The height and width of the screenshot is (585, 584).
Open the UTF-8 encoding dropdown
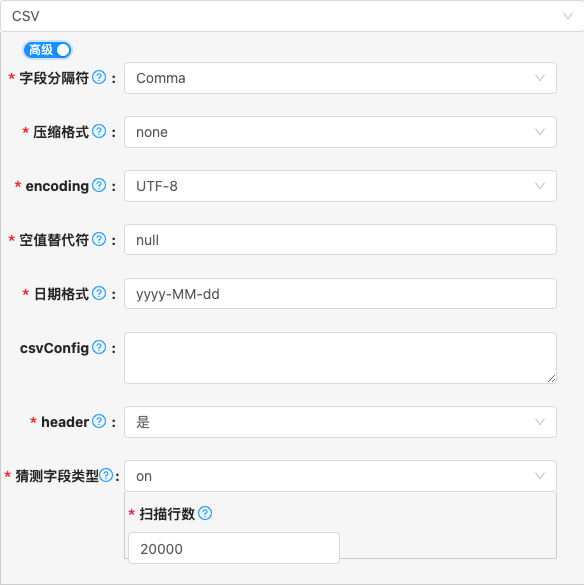(340, 186)
